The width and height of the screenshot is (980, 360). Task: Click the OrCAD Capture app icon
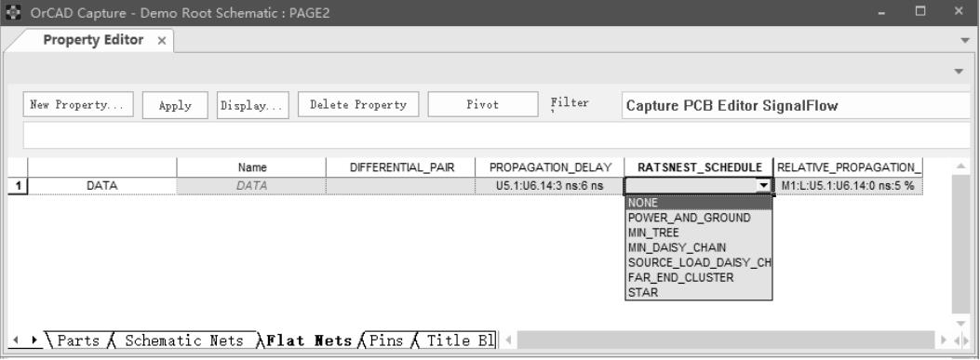13,12
